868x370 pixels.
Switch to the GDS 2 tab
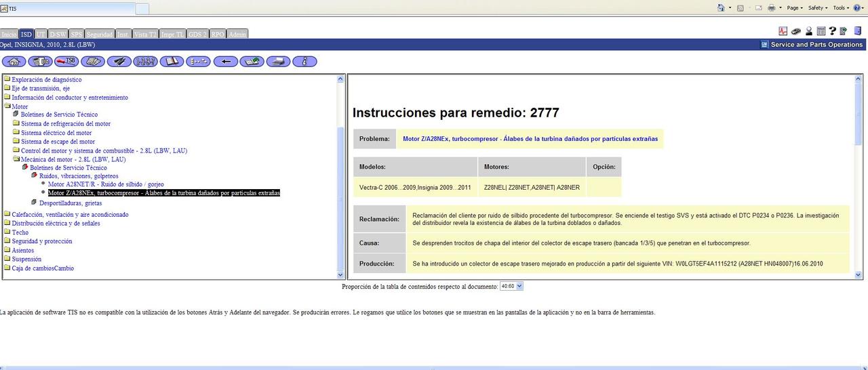coord(197,34)
